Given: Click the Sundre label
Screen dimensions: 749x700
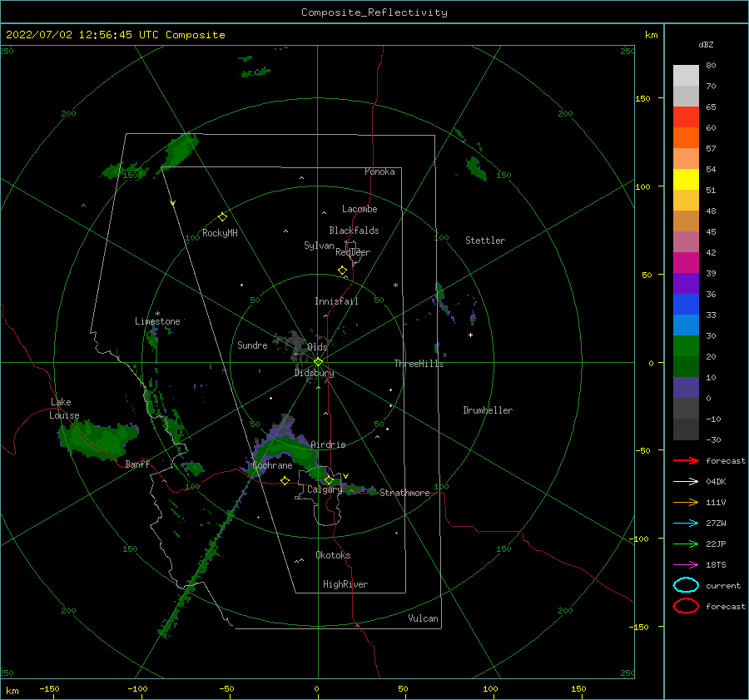Looking at the screenshot, I should pyautogui.click(x=252, y=345).
